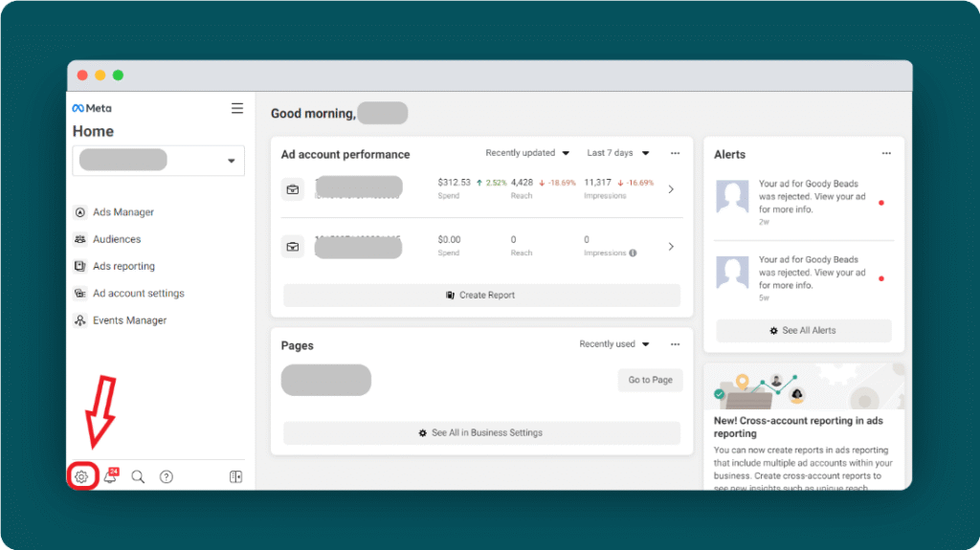
Task: Go to Audiences
Action: (x=117, y=239)
